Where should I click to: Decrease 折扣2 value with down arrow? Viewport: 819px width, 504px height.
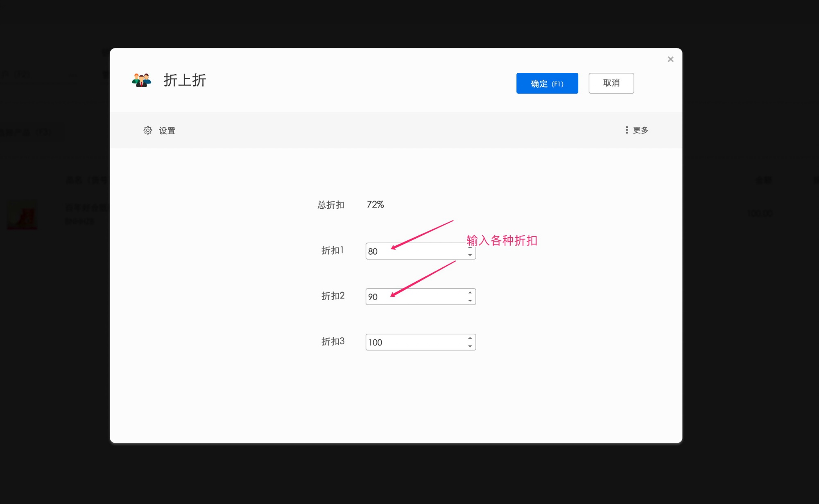470,301
